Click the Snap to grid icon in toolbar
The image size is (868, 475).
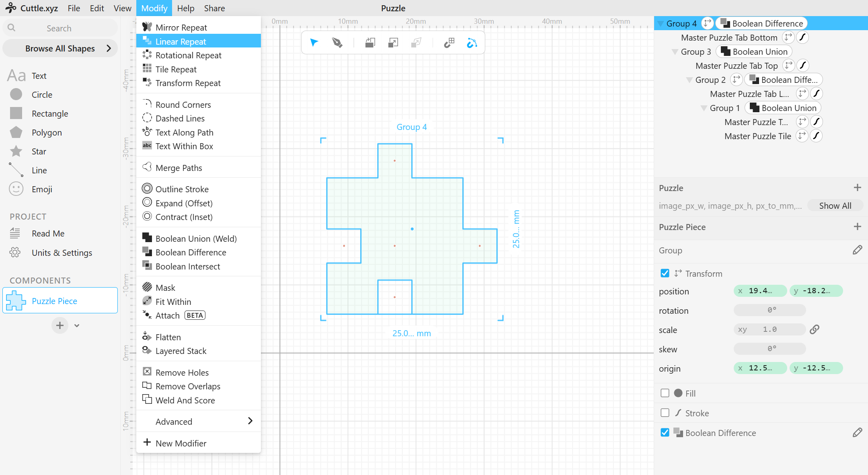[x=449, y=42]
